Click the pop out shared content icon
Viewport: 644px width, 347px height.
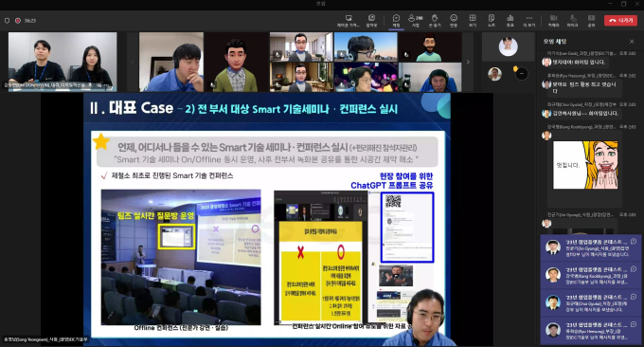(x=371, y=20)
